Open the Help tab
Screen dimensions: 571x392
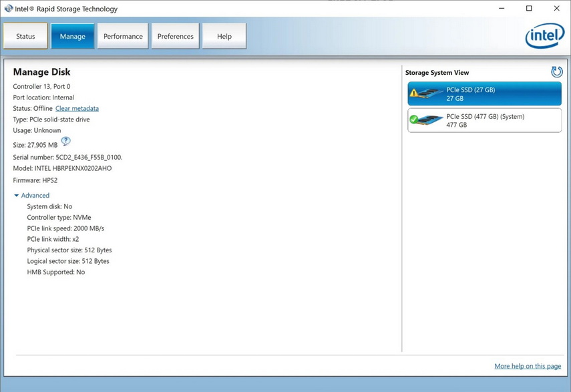click(x=224, y=36)
